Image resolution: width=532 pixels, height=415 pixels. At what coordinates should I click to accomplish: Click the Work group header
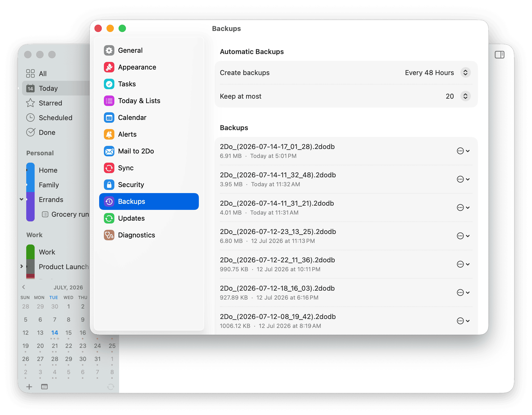tap(34, 235)
